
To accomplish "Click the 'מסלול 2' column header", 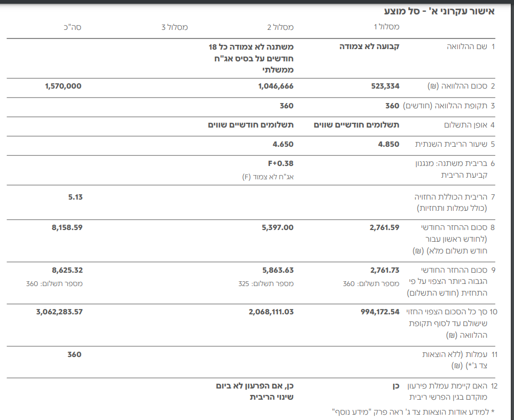I will click(x=281, y=27).
